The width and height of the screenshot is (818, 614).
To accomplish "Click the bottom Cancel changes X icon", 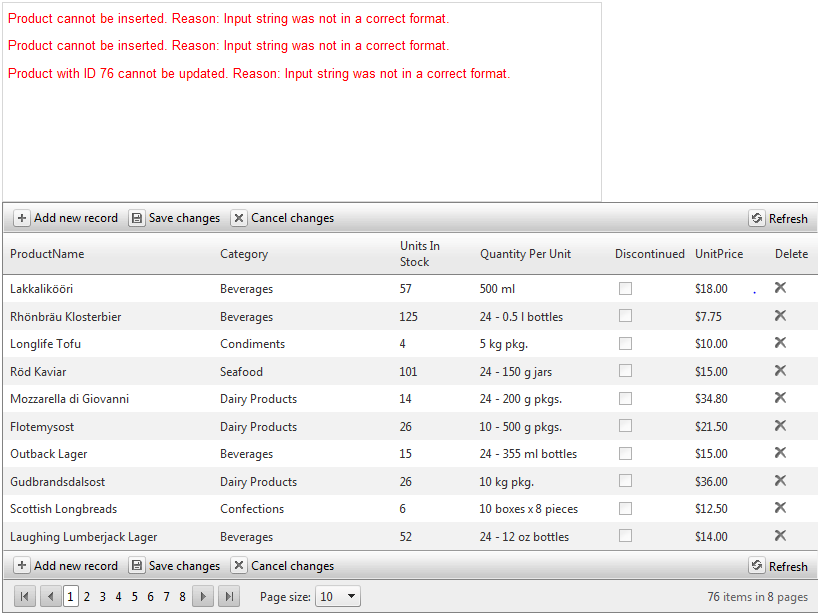I will pyautogui.click(x=238, y=565).
